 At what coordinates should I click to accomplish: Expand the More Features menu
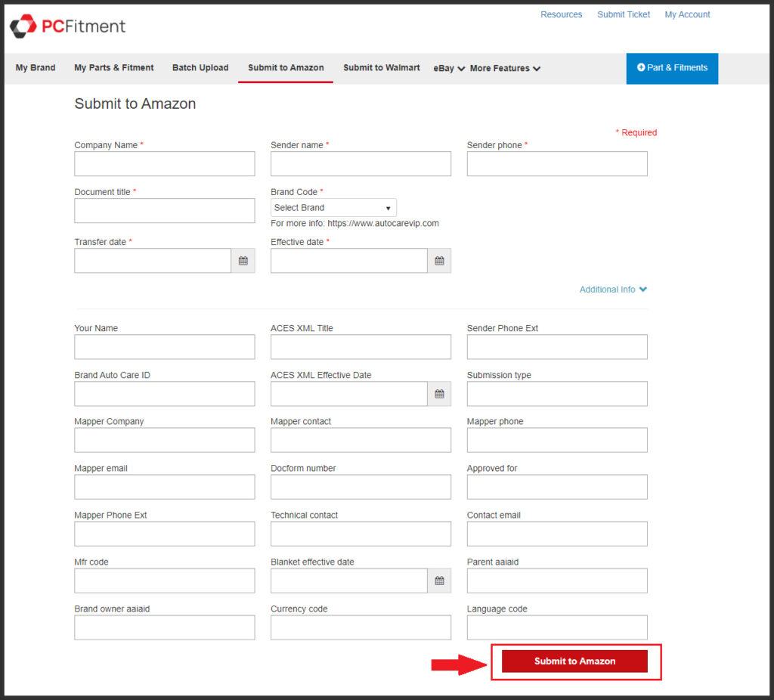505,68
